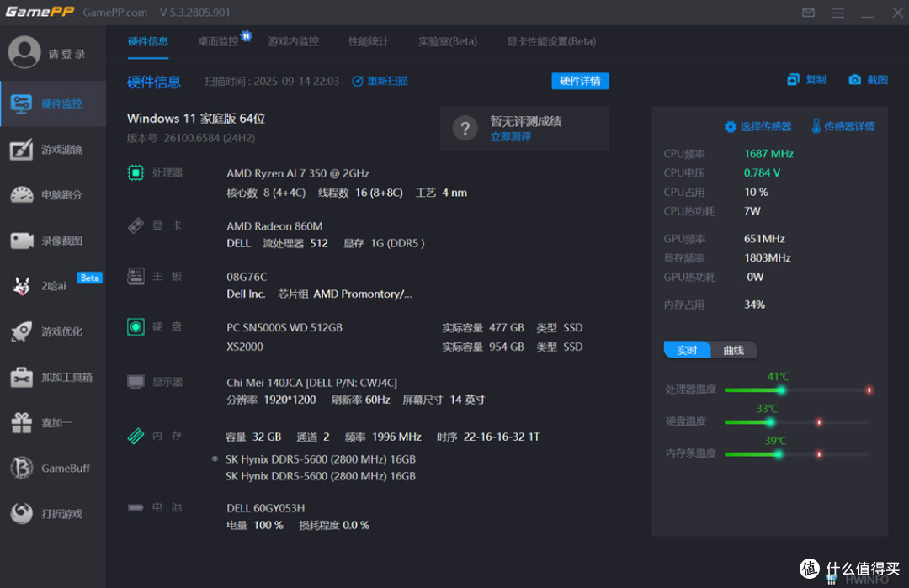Switch to 显卡性能设置(Beta) tab
Image resolution: width=909 pixels, height=588 pixels.
pos(551,42)
